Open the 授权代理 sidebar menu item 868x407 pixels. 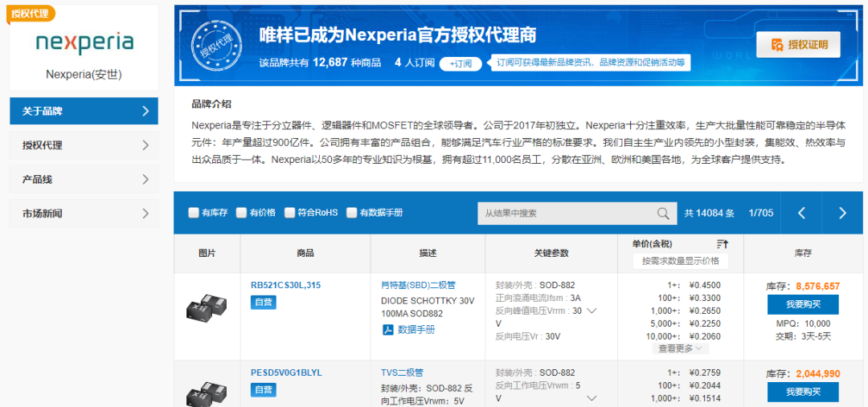click(84, 145)
